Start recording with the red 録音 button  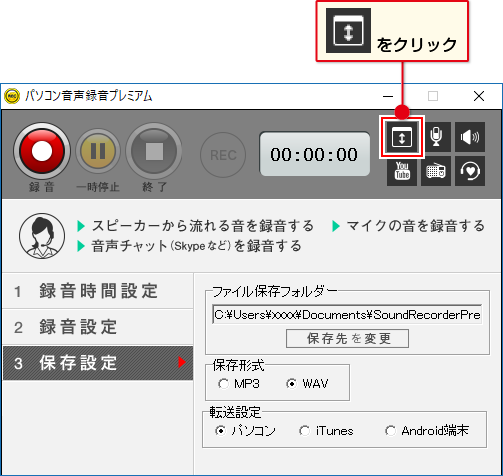pos(42,151)
